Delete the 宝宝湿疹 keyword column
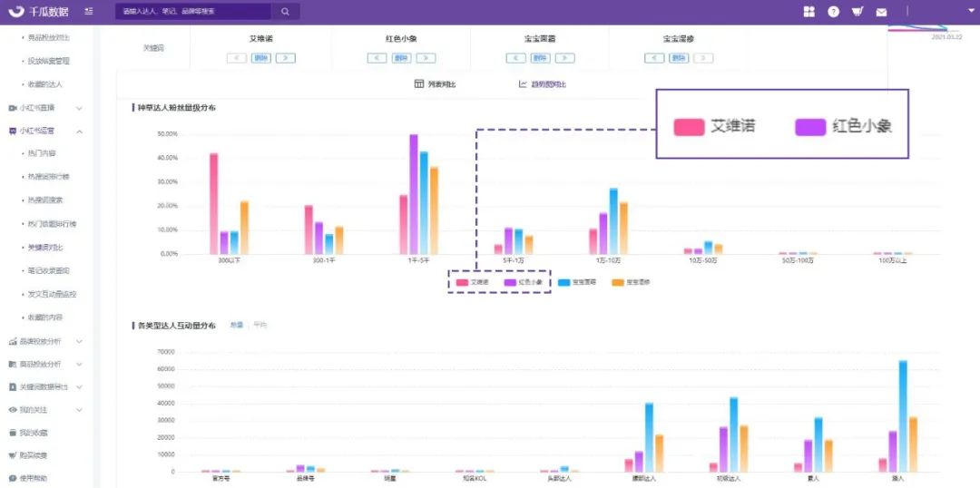Viewport: 980px width, 488px height. [x=679, y=58]
